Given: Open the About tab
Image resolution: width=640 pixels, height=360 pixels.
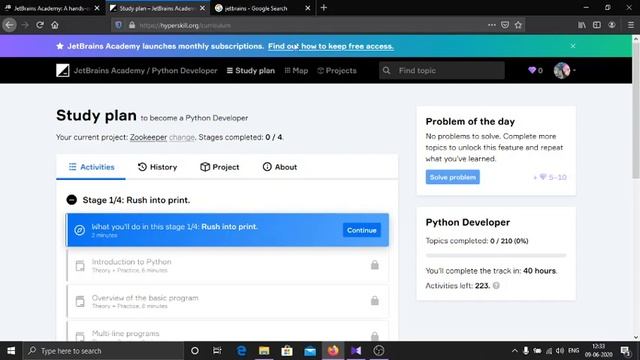Looking at the screenshot, I should click(x=280, y=167).
